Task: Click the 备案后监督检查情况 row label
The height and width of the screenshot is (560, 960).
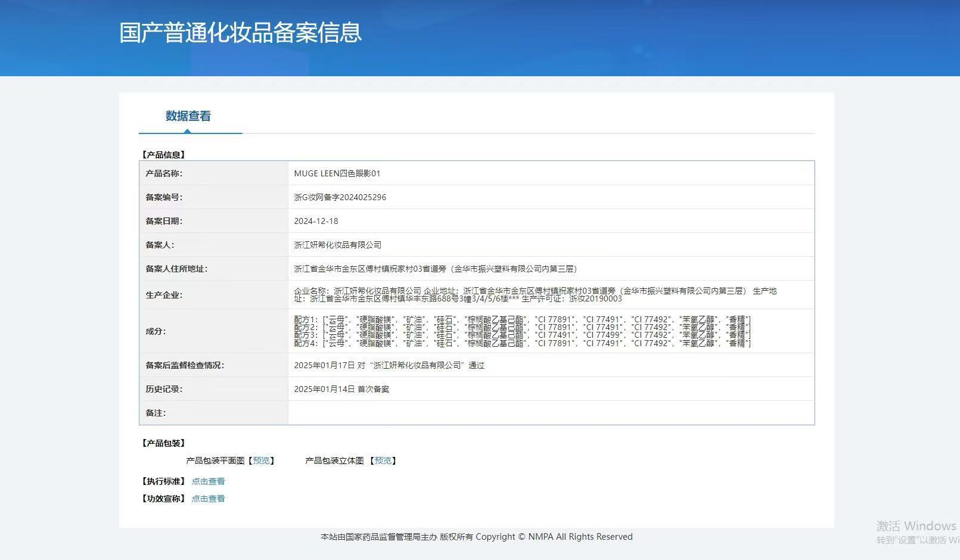Action: tap(185, 365)
